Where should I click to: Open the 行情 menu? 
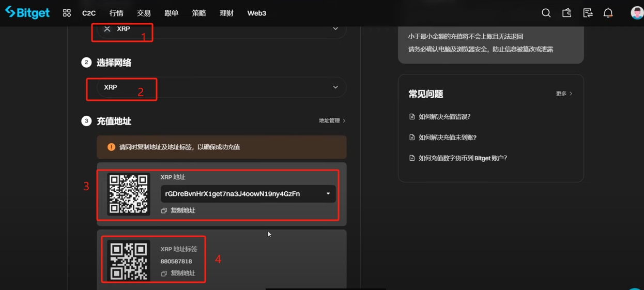(116, 13)
